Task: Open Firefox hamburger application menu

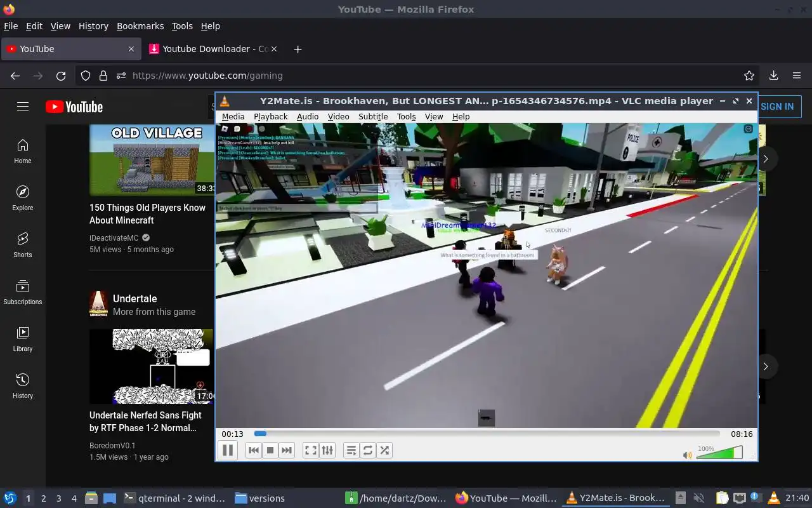Action: (797, 76)
